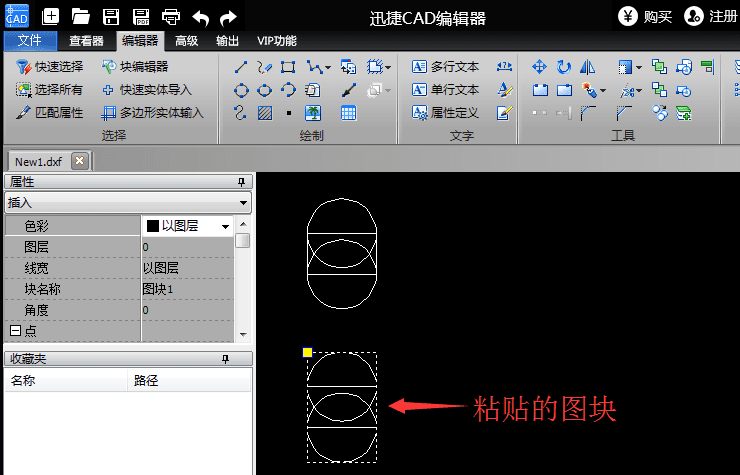Select the Rectangle drawing tool
Image resolution: width=740 pixels, height=475 pixels.
click(x=288, y=67)
